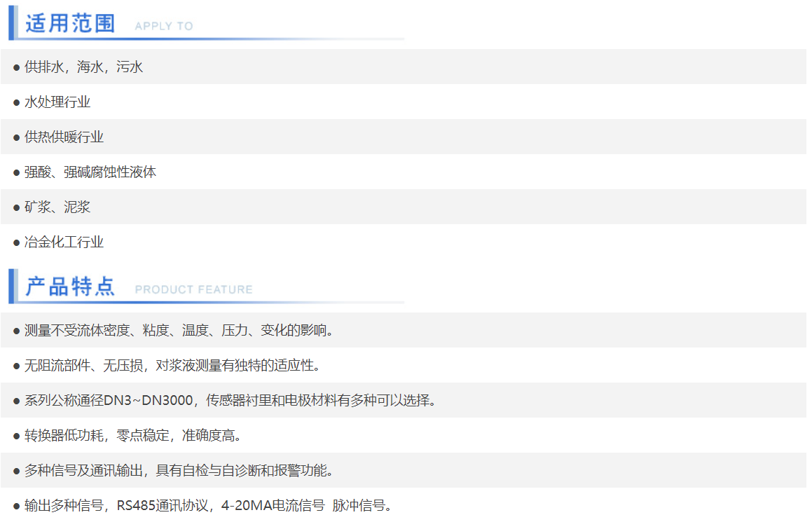Select the 转换器低功耗 feature line
812x529 pixels.
click(133, 436)
